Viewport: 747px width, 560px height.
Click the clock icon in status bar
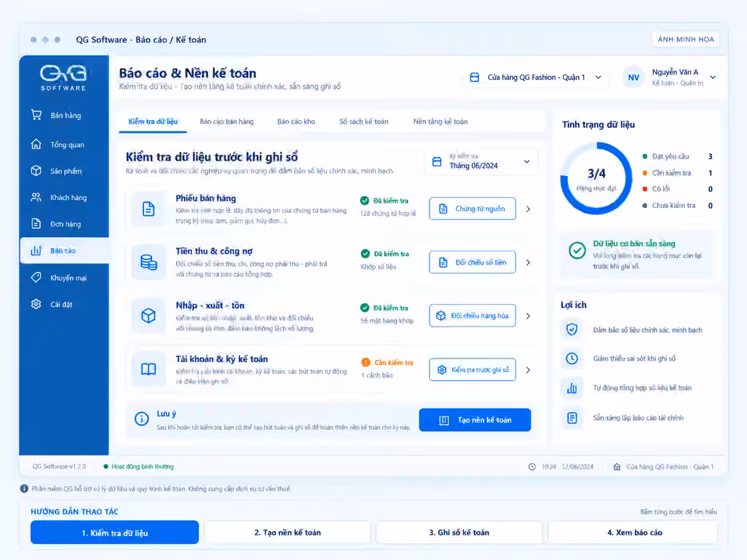point(532,467)
